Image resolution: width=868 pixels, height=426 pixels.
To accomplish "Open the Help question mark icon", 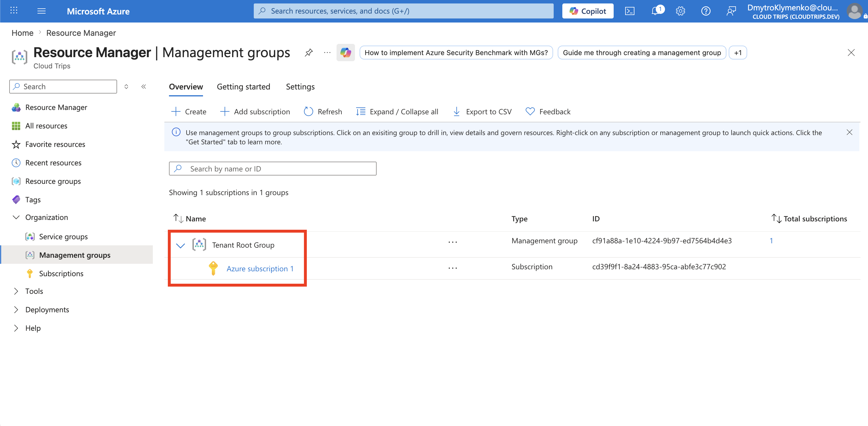I will pos(706,11).
